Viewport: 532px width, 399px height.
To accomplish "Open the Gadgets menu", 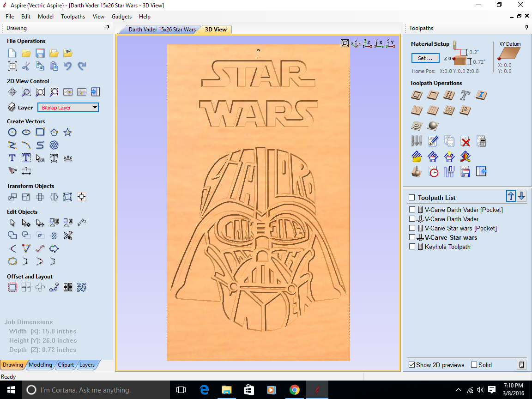I will pyautogui.click(x=121, y=16).
